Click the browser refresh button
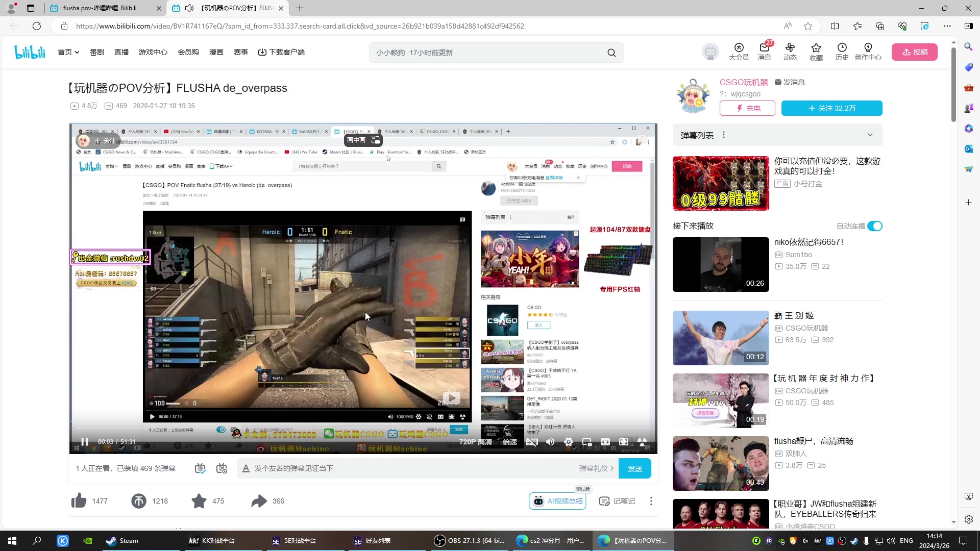The height and width of the screenshot is (551, 980). pos(37,26)
